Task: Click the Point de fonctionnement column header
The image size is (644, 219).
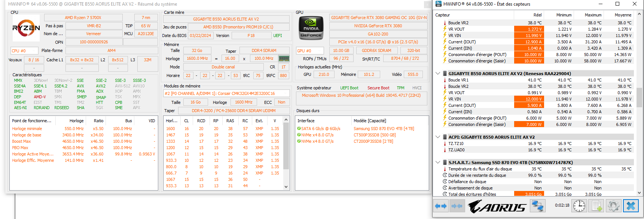Action: tap(33, 121)
